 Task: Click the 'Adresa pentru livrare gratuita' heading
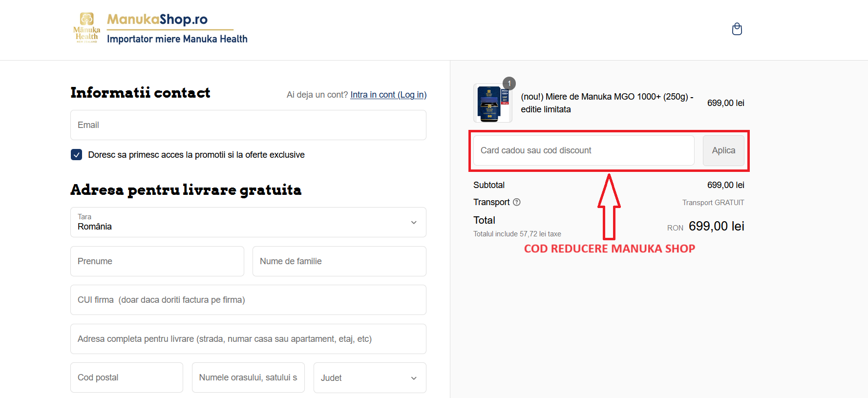tap(186, 189)
